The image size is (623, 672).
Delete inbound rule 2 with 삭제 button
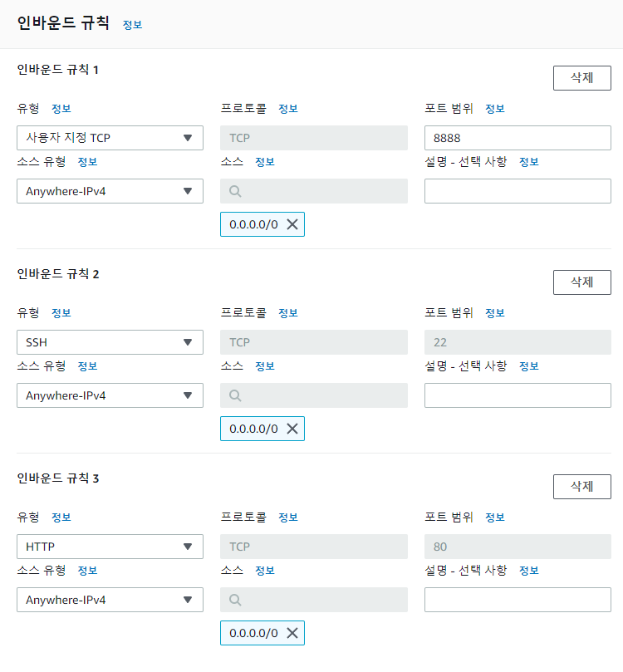(581, 282)
